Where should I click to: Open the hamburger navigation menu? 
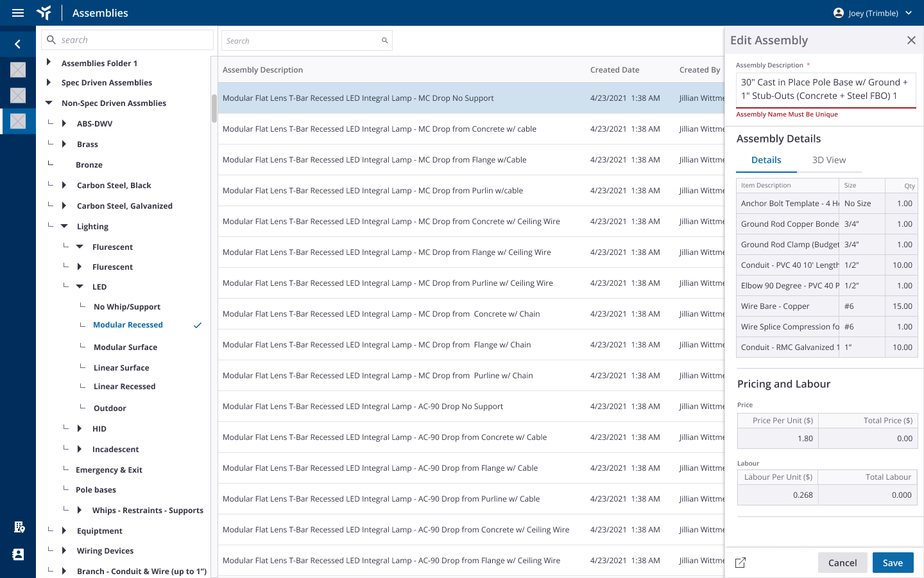coord(18,13)
